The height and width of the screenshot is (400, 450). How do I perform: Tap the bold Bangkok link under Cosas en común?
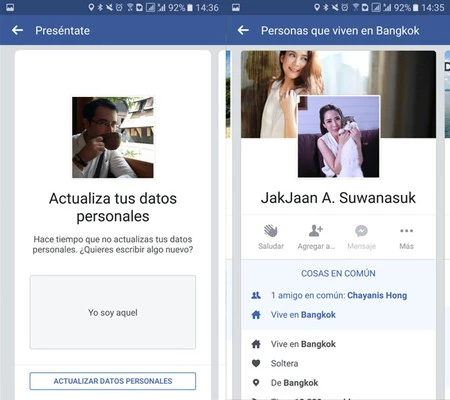pyautogui.click(x=318, y=315)
